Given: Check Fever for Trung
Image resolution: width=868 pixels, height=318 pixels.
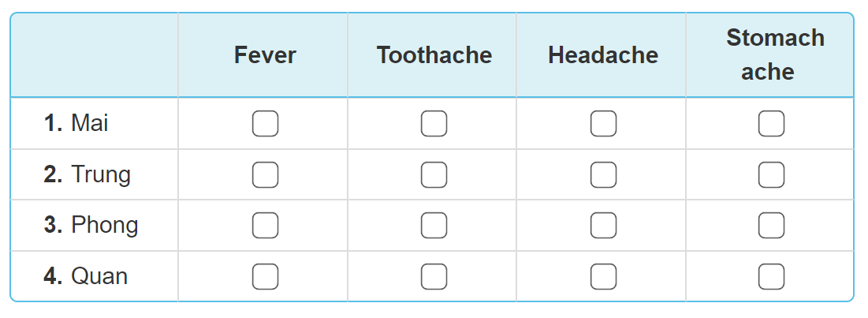Looking at the screenshot, I should click(x=265, y=175).
